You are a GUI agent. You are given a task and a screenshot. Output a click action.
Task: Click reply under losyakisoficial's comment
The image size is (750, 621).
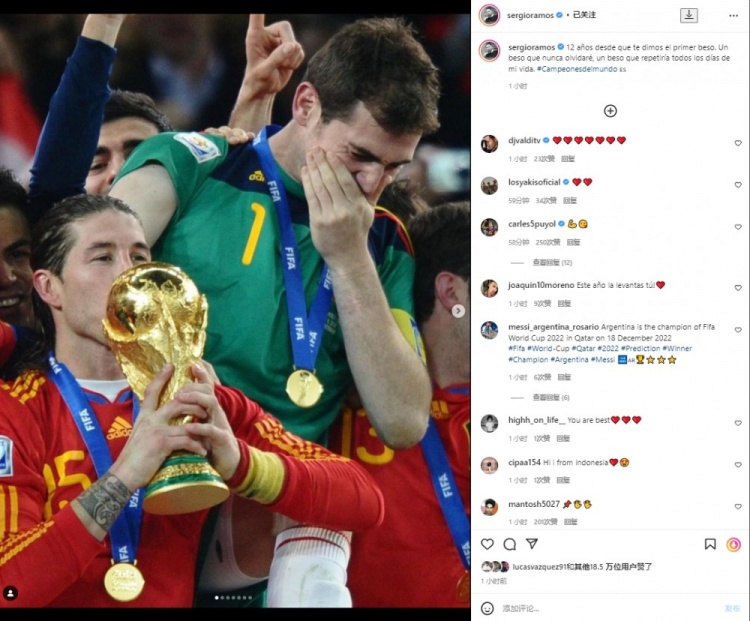click(570, 200)
